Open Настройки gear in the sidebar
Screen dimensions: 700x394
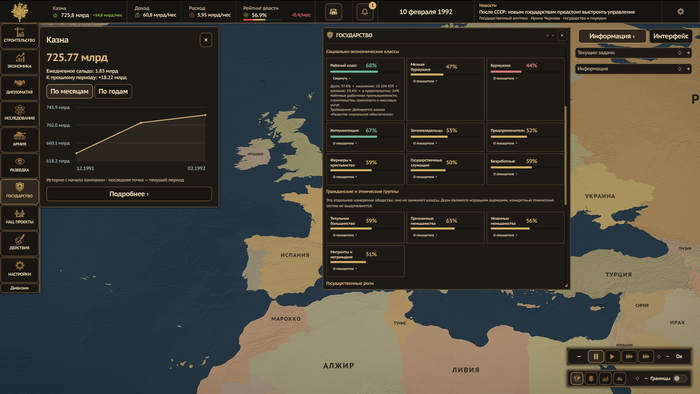click(19, 269)
